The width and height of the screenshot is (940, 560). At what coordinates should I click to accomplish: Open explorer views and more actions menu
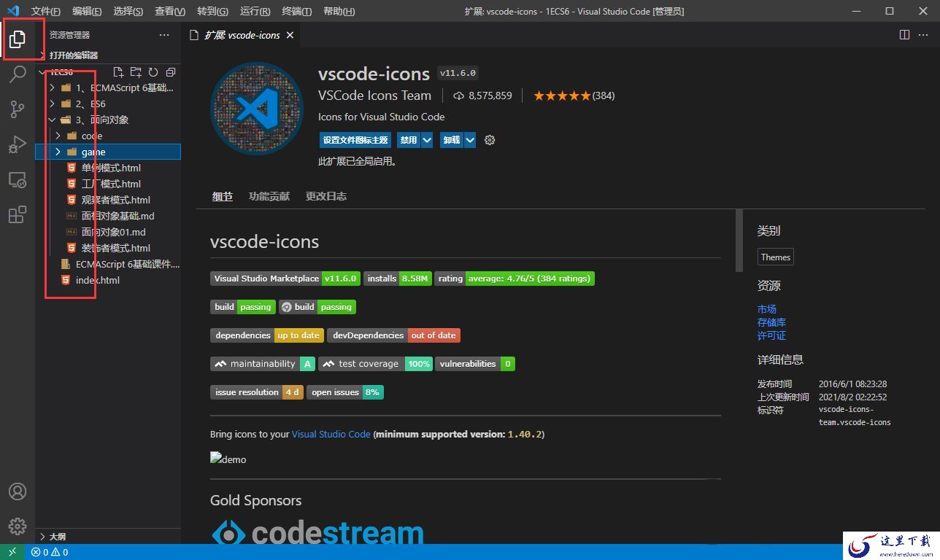coord(164,35)
